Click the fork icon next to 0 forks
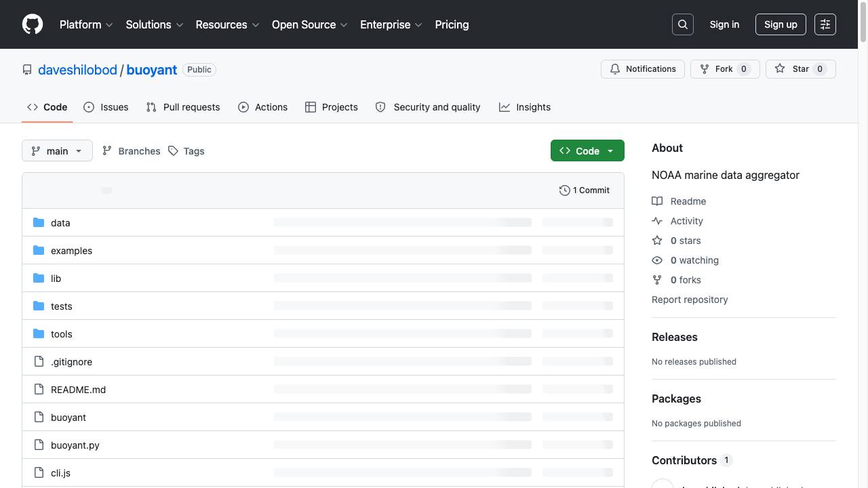The image size is (868, 488). pyautogui.click(x=657, y=280)
